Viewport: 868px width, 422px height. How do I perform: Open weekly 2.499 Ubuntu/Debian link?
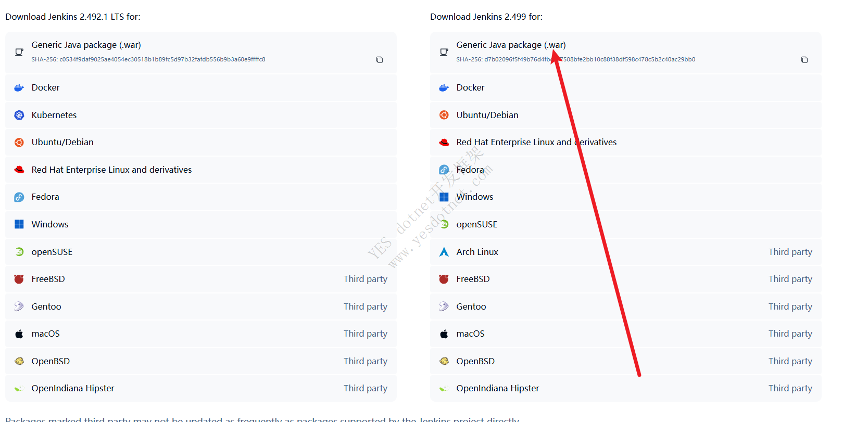coord(626,115)
